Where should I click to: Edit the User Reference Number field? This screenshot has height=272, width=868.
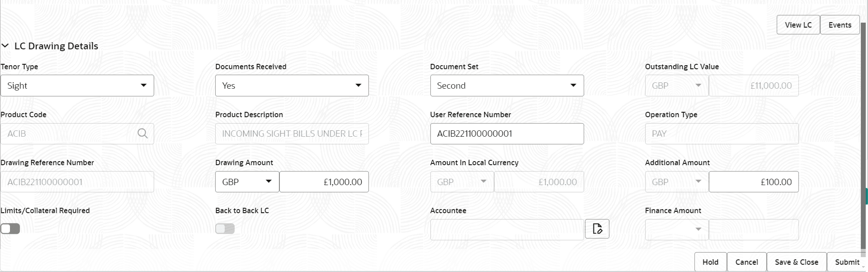[506, 134]
